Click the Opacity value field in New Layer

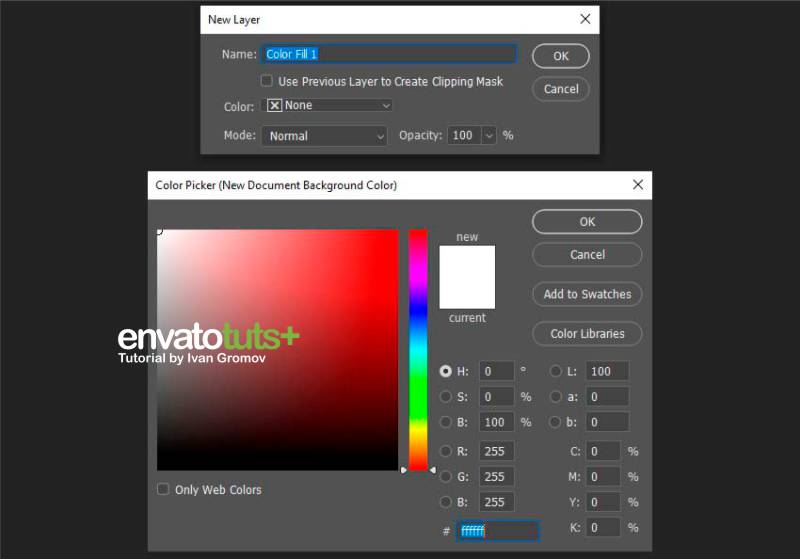click(x=464, y=136)
